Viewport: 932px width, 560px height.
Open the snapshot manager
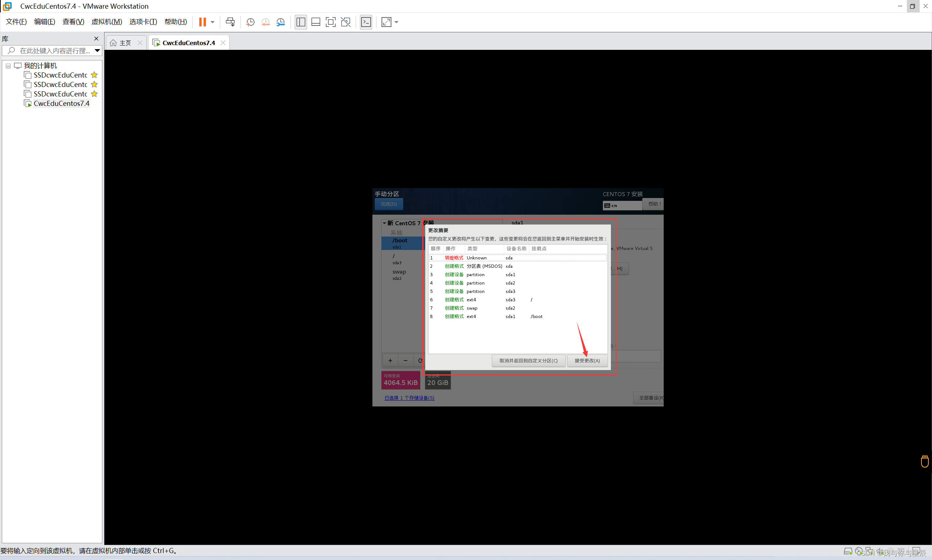pos(280,22)
